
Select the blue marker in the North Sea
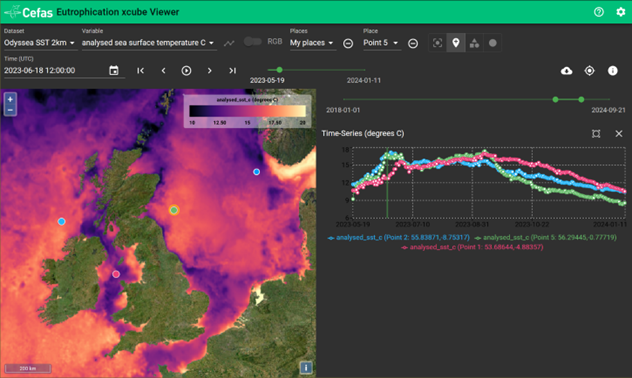coord(256,172)
